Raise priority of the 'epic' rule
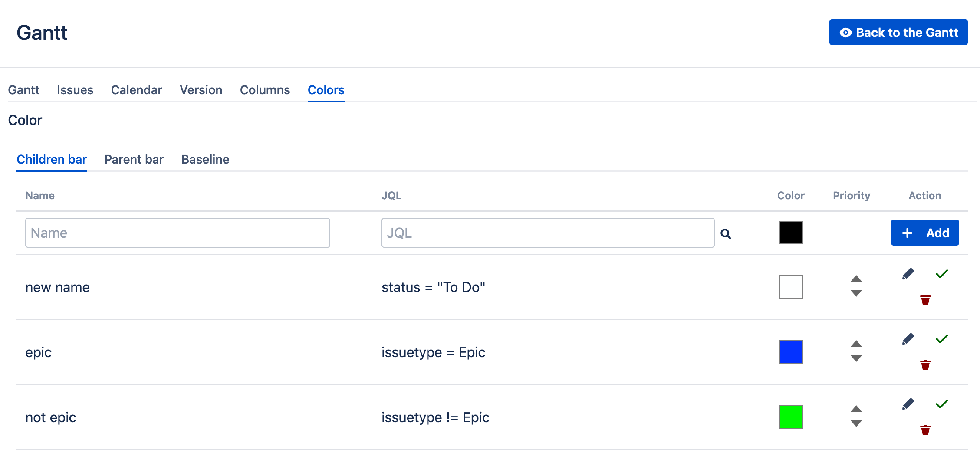980x453 pixels. [x=856, y=344]
